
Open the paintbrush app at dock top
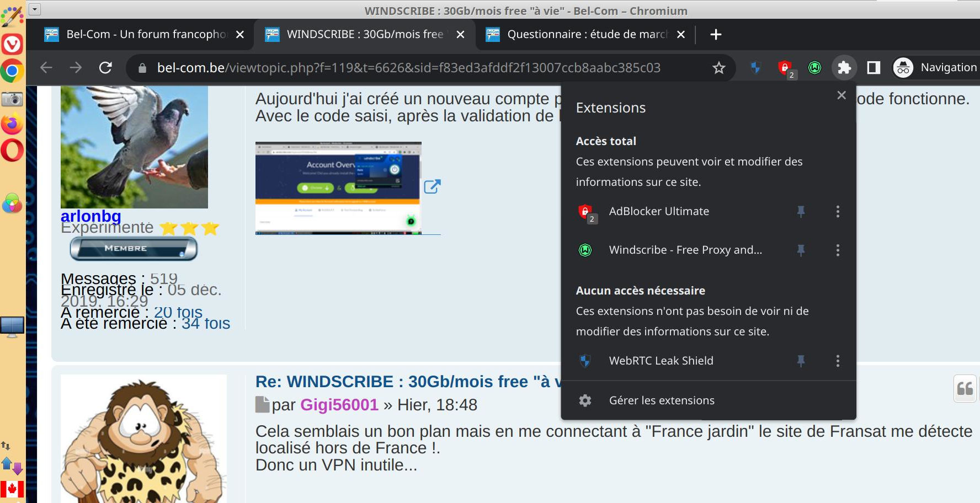pos(12,17)
